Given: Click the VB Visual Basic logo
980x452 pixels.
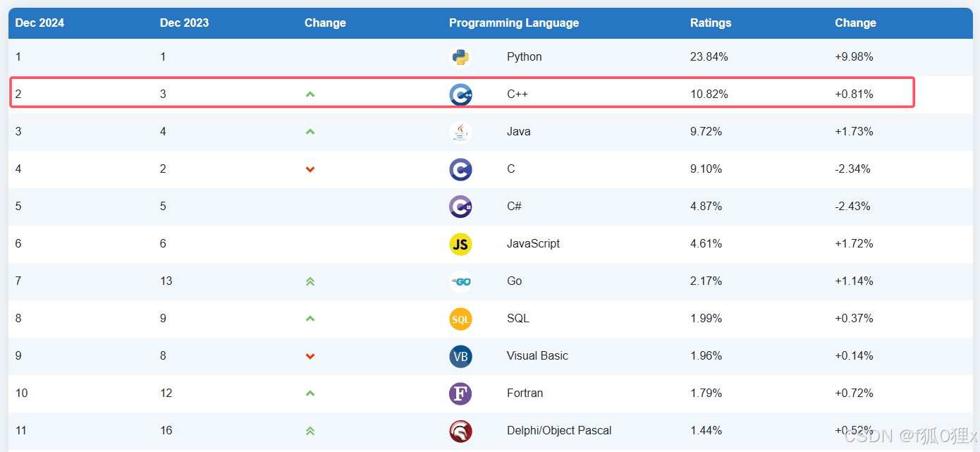Looking at the screenshot, I should click(460, 356).
